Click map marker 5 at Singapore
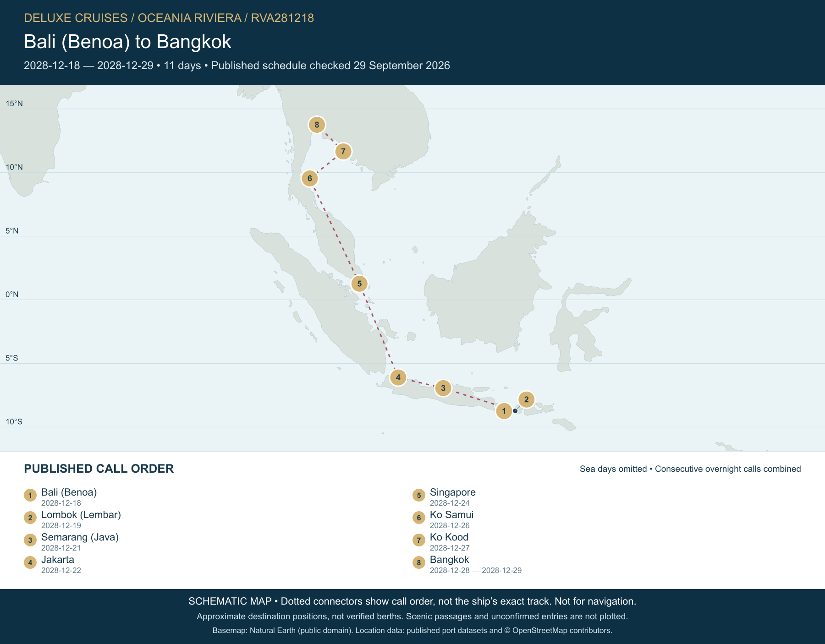 tap(359, 284)
